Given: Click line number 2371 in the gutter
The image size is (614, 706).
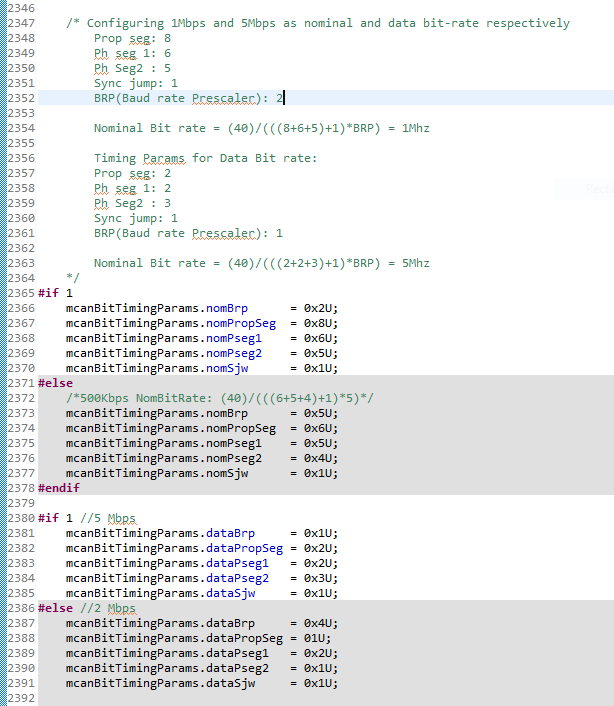Looking at the screenshot, I should tap(21, 383).
